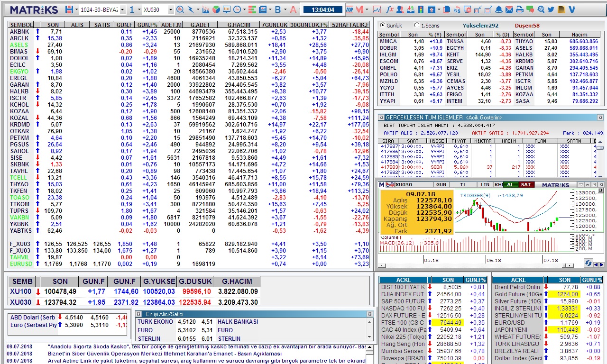Click the VIOP toolbar icon

(349, 9)
